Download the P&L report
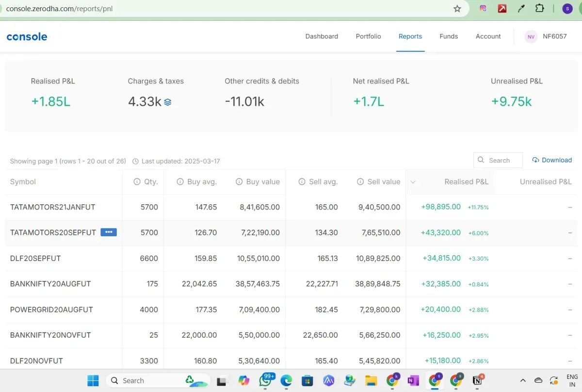 tap(552, 160)
